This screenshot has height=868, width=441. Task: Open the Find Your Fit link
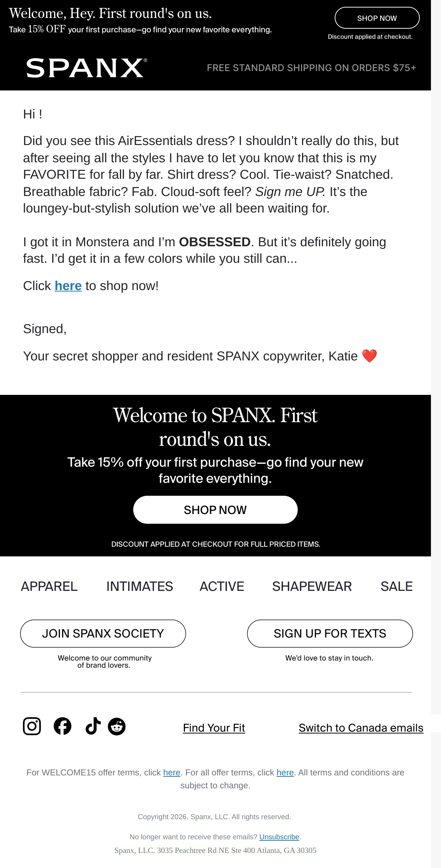point(214,728)
